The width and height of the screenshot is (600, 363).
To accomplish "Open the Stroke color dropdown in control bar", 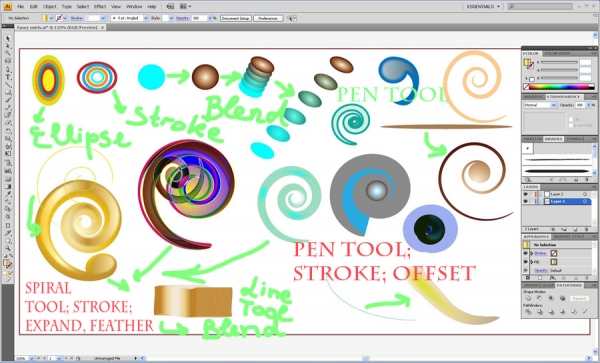I will click(65, 18).
